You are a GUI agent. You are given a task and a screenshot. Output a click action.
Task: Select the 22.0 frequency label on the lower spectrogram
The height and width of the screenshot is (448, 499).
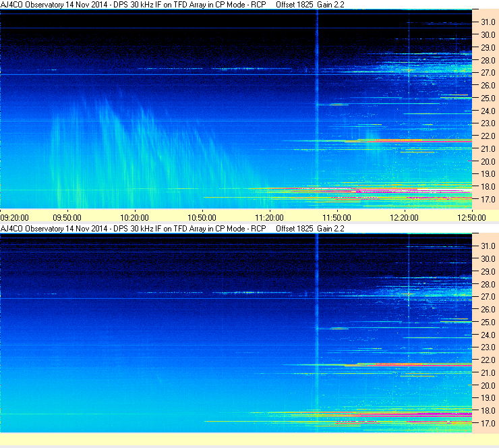[x=488, y=360]
